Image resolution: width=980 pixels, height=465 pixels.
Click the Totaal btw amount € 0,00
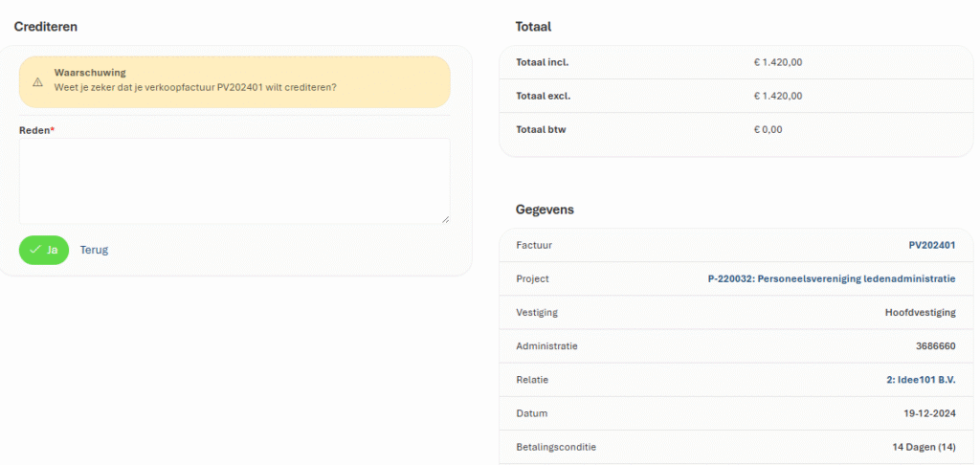[x=768, y=129]
